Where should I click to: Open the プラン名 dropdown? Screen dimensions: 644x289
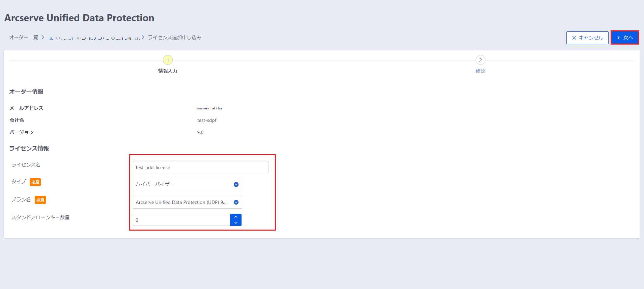pos(188,202)
